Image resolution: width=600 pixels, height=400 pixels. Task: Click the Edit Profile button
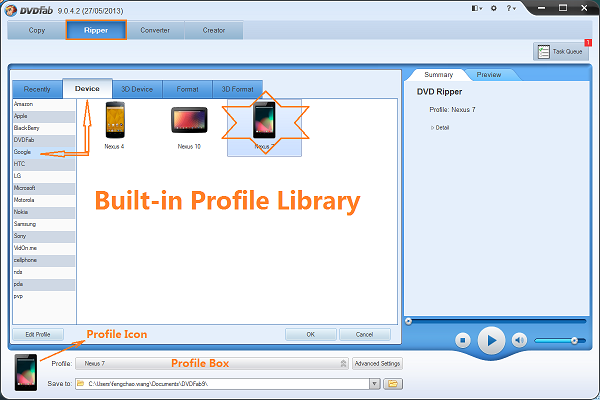[x=38, y=335]
